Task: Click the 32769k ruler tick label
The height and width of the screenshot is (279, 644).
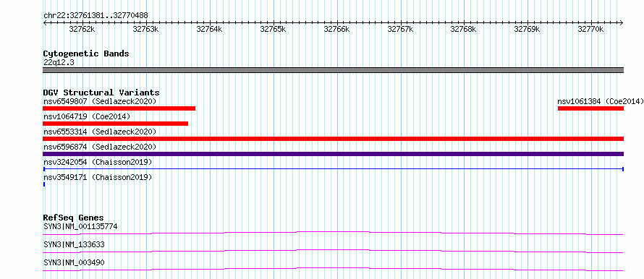Action: [528, 30]
